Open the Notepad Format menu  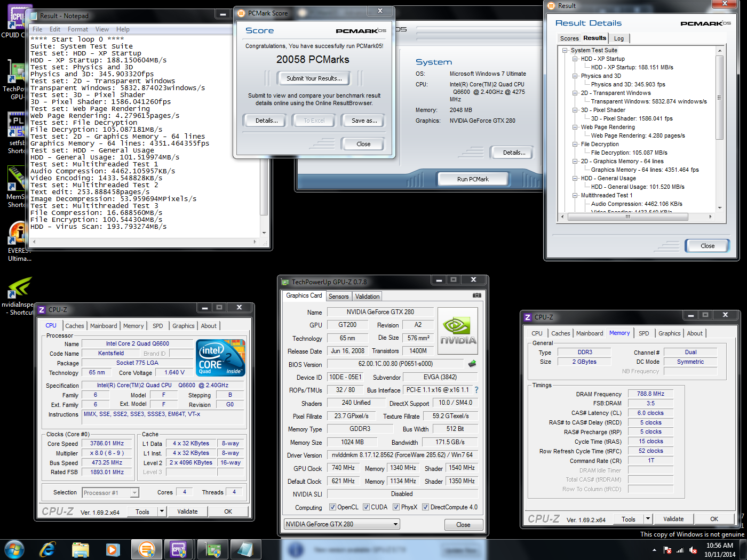point(78,29)
